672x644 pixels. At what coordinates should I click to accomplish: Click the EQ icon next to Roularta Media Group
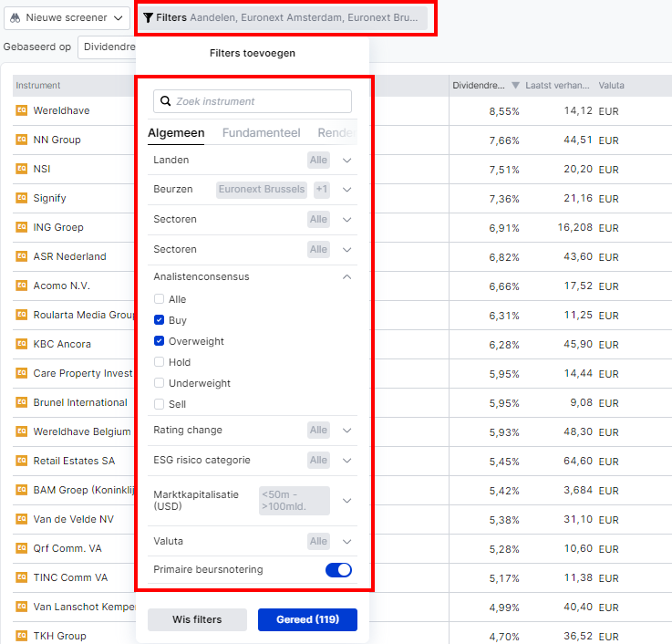[x=22, y=315]
